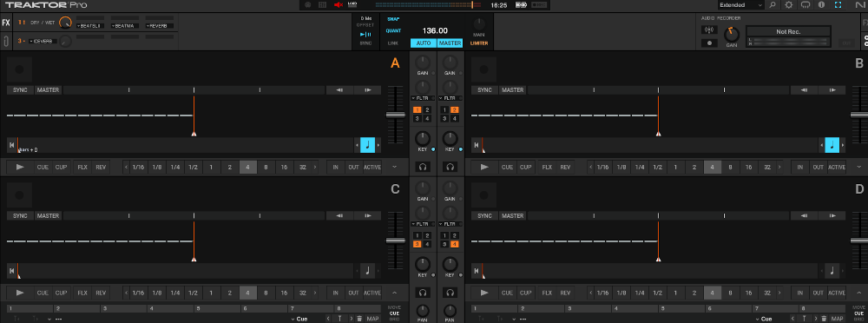This screenshot has height=323, width=868.
Task: Toggle the main LIMITER
Action: 479,43
